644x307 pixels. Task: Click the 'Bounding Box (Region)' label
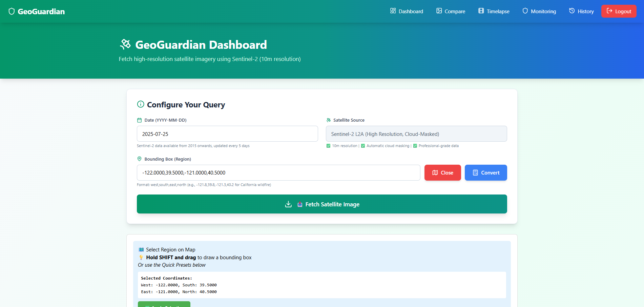pyautogui.click(x=168, y=159)
